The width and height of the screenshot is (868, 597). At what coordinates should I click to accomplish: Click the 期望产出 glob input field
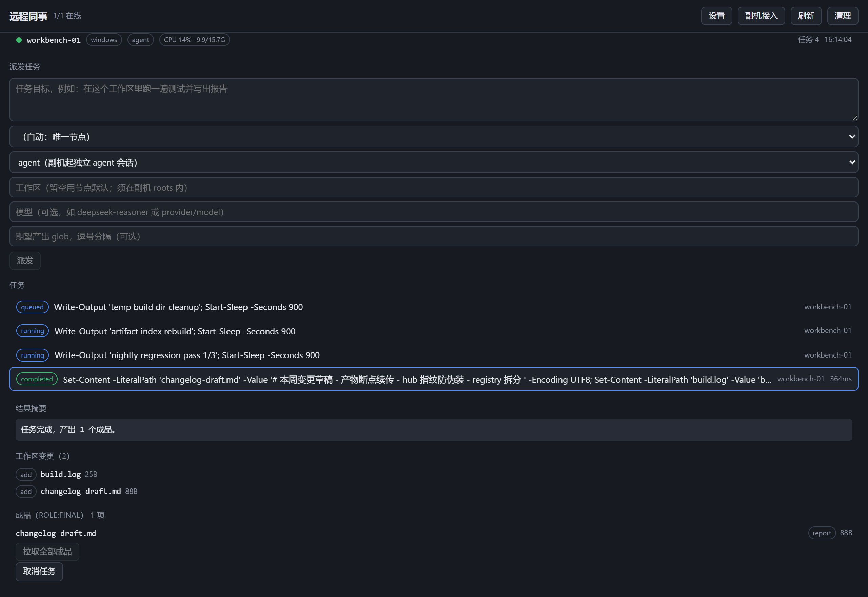pyautogui.click(x=434, y=236)
